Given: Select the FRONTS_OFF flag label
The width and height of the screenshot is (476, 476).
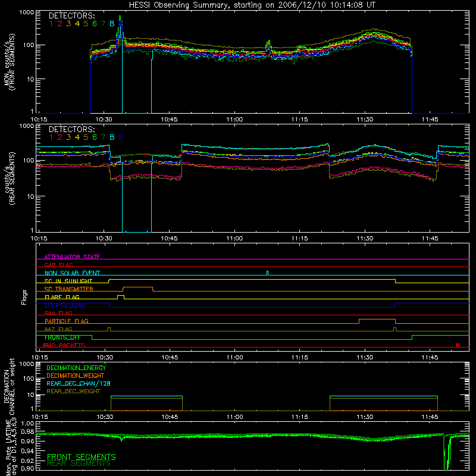Looking at the screenshot, I should [x=62, y=337].
